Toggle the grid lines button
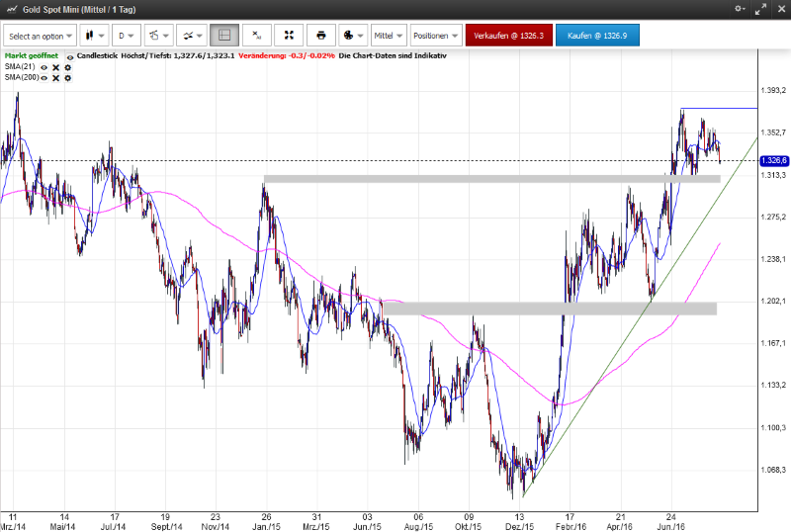This screenshot has height=532, width=791. [x=224, y=36]
